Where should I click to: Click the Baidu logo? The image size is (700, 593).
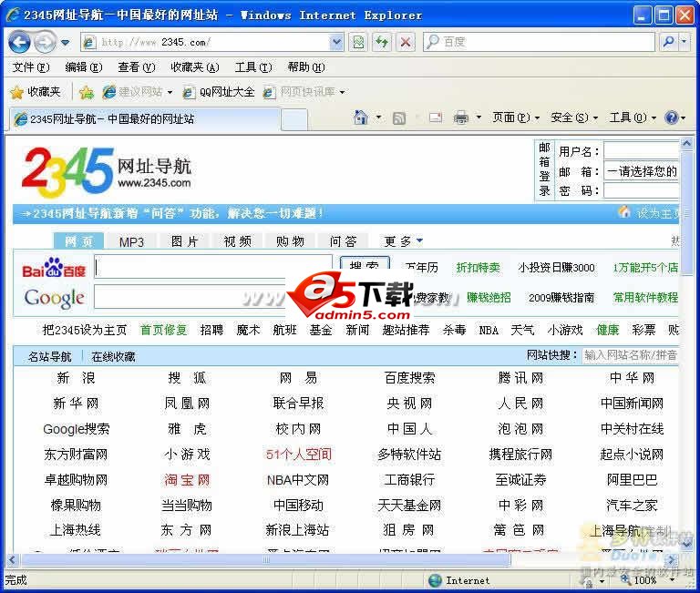pos(54,268)
